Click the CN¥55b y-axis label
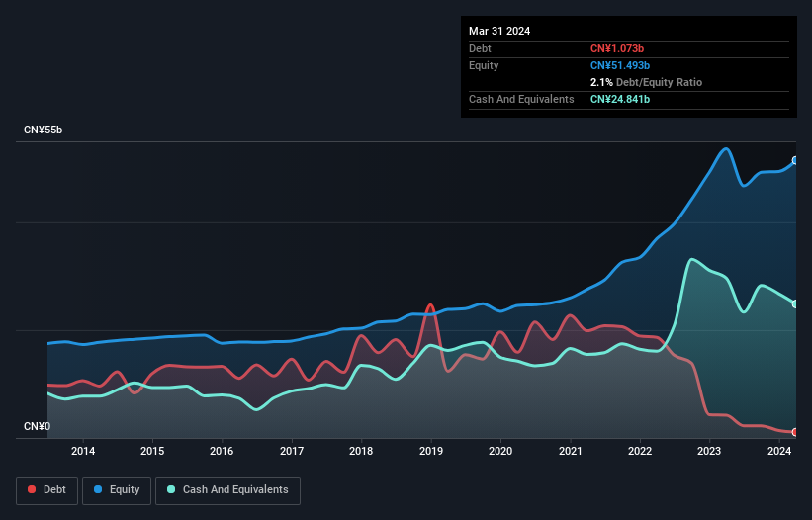812x520 pixels. 43,130
